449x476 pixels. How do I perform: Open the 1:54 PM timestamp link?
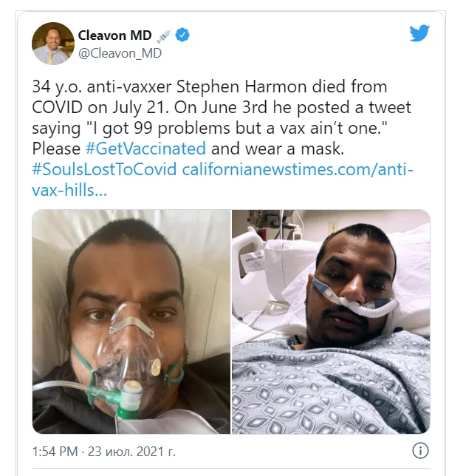point(55,452)
